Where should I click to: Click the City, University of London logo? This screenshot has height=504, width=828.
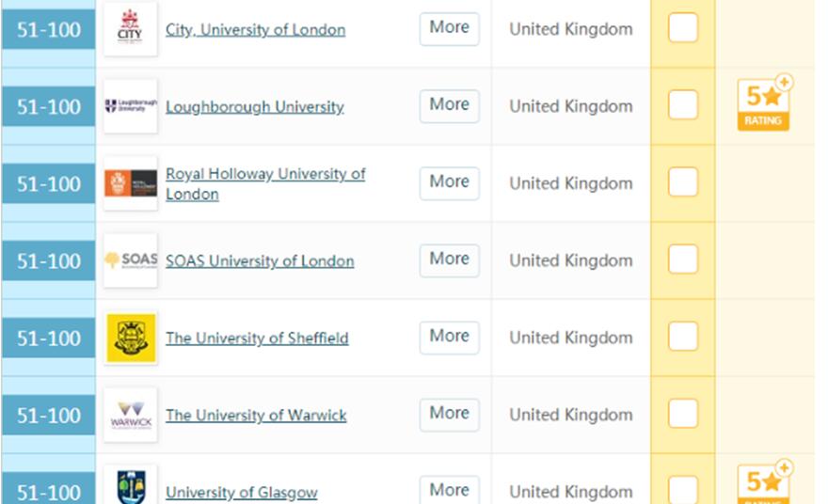pos(130,29)
